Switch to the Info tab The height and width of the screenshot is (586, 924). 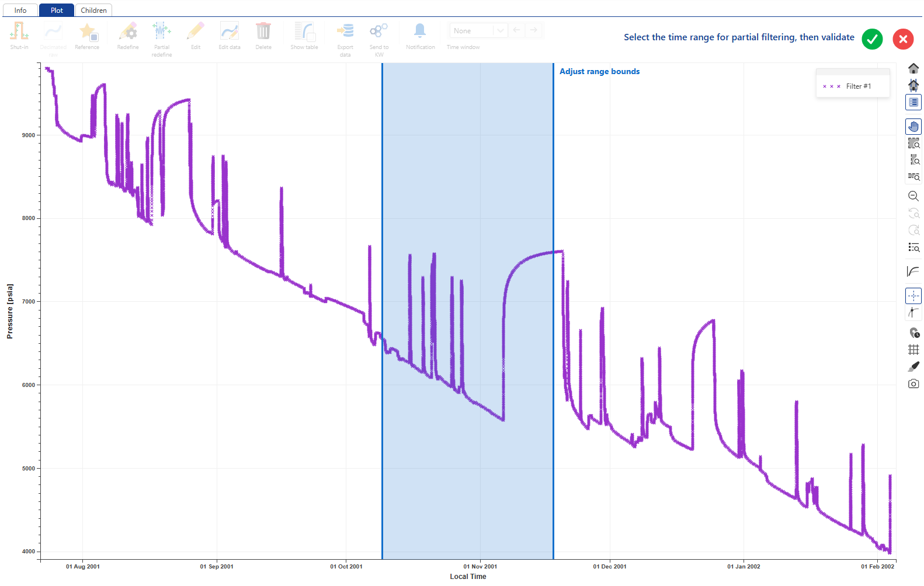[20, 11]
